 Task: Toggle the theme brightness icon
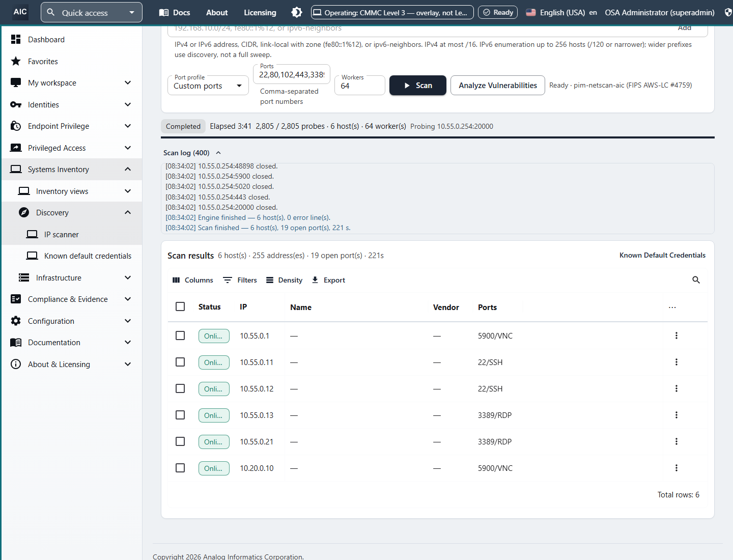coord(297,12)
